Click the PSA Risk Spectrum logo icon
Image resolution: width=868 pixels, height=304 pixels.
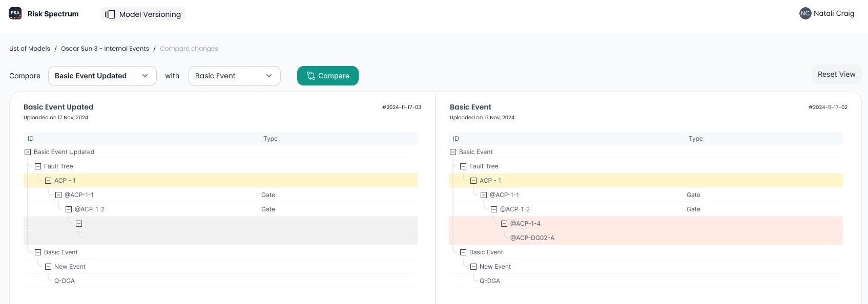click(x=15, y=14)
